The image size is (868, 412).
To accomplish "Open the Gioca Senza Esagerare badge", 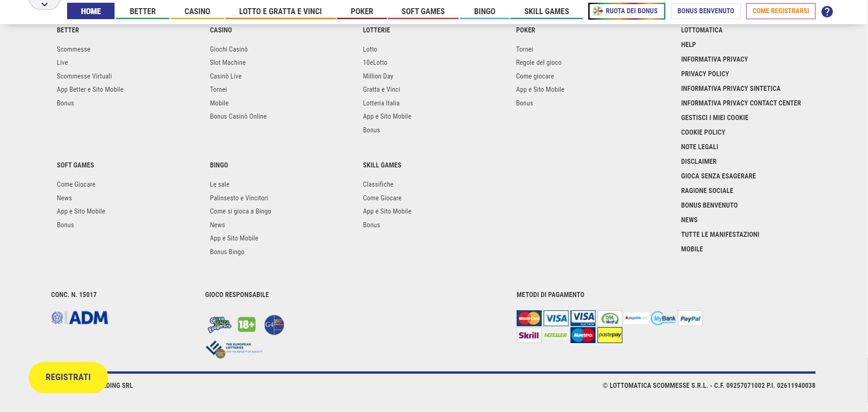I will pos(220,324).
